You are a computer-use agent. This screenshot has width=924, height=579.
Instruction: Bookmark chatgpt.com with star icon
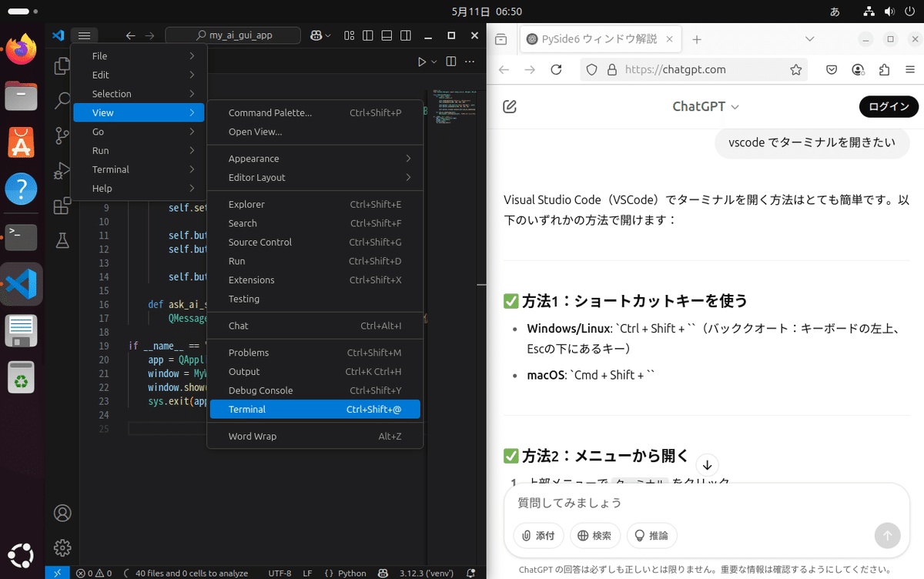tap(795, 69)
